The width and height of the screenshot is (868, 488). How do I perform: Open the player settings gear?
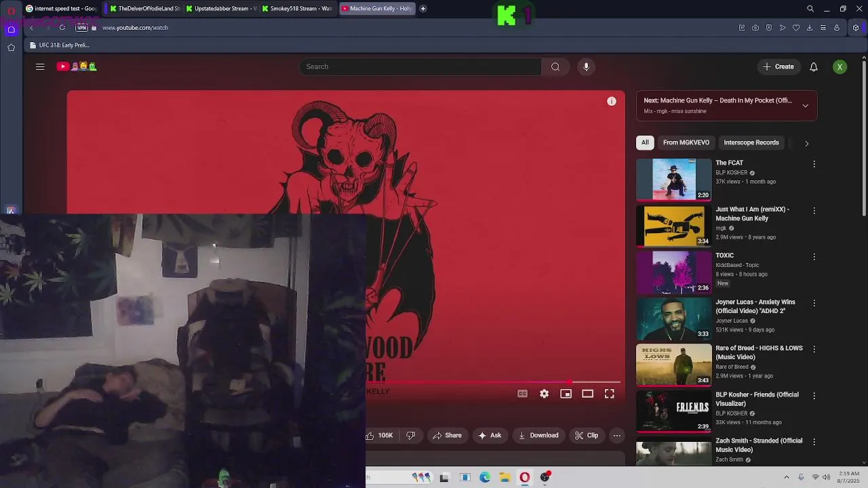544,394
